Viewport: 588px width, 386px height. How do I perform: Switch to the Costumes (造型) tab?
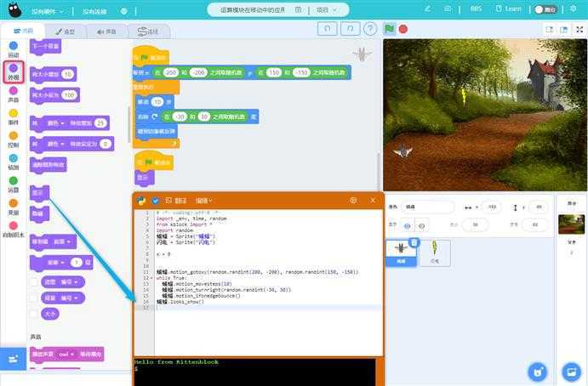[66, 31]
